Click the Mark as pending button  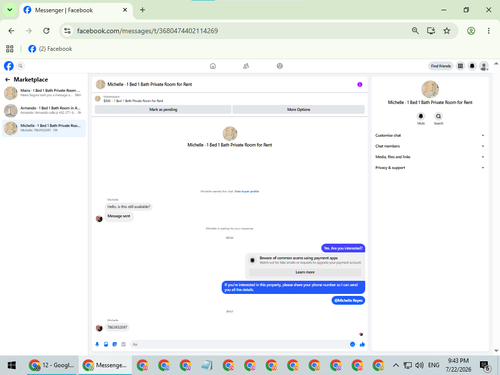tap(163, 109)
